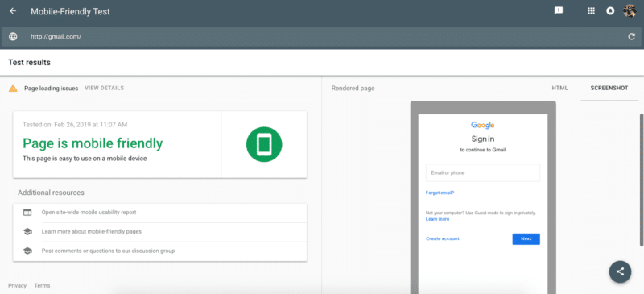This screenshot has height=294, width=644.
Task: Click the share floating button
Action: click(x=620, y=271)
